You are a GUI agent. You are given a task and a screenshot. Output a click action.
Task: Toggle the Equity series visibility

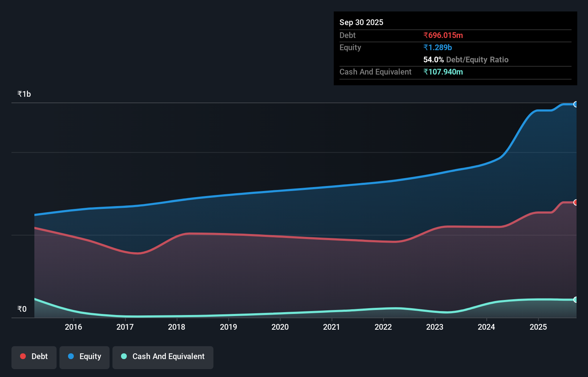click(84, 357)
